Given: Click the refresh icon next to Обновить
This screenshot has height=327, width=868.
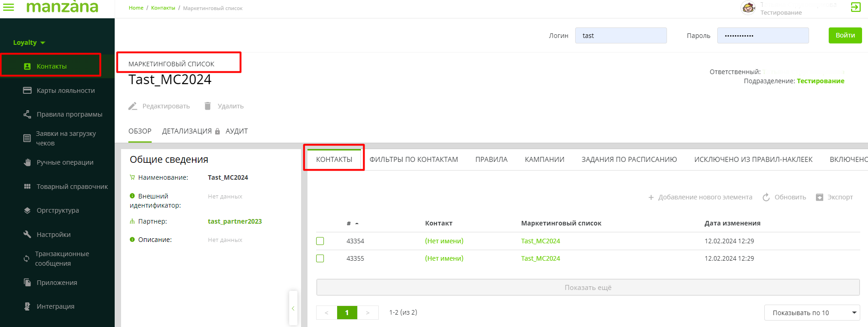Looking at the screenshot, I should [766, 197].
